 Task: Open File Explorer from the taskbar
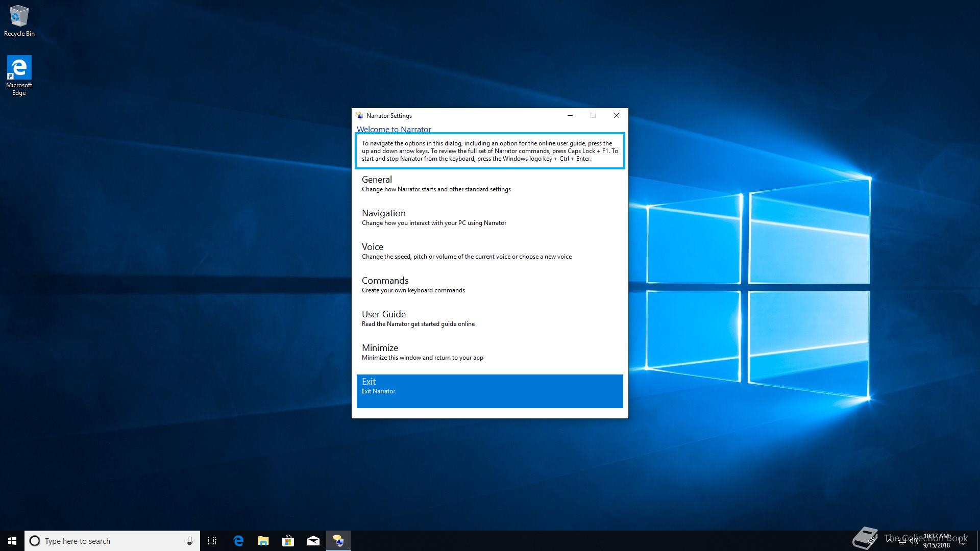[x=263, y=541]
